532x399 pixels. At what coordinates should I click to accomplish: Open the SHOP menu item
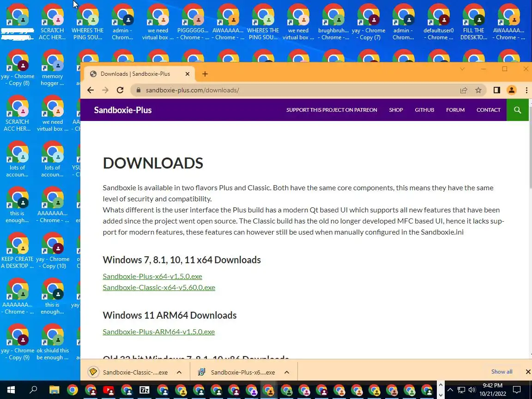pos(396,110)
